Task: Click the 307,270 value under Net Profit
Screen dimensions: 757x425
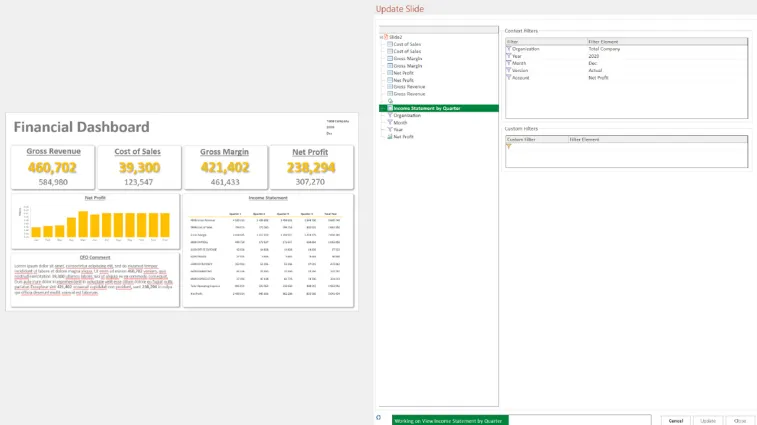Action: [x=310, y=182]
